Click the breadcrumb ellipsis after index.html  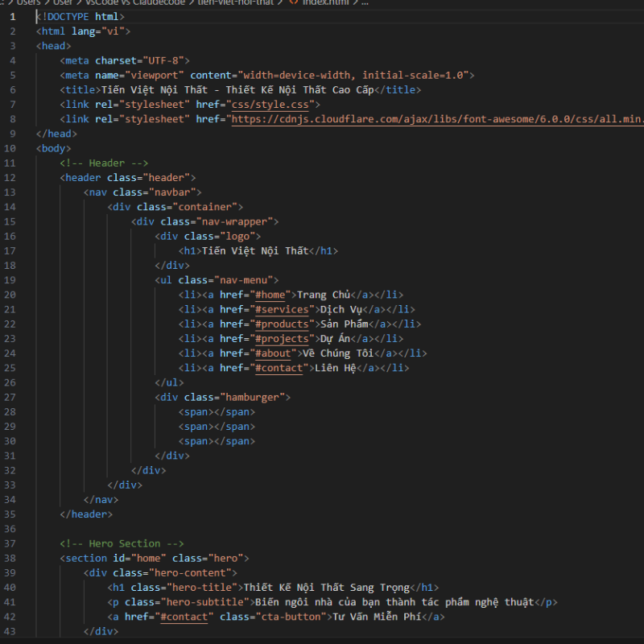pos(364,2)
